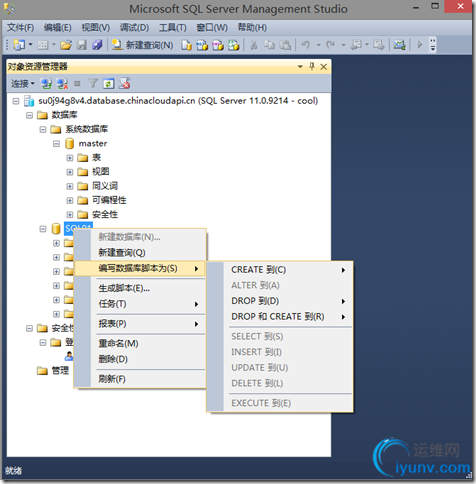Collapse the master database node
The height and width of the screenshot is (484, 476).
[x=56, y=144]
